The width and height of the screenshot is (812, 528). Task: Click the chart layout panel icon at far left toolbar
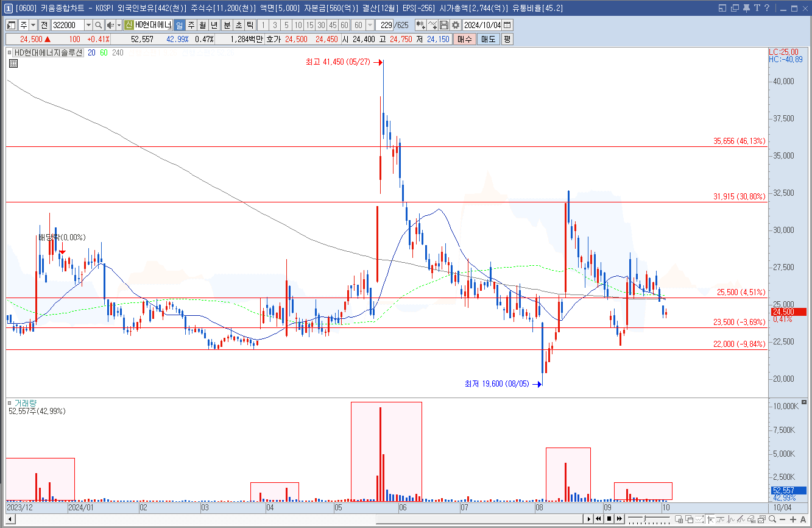click(12, 25)
